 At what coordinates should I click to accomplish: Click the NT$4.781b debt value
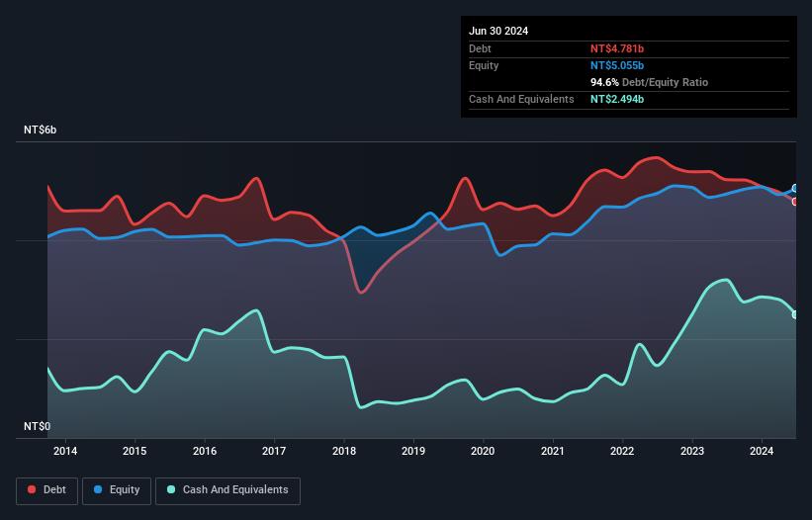click(x=617, y=48)
